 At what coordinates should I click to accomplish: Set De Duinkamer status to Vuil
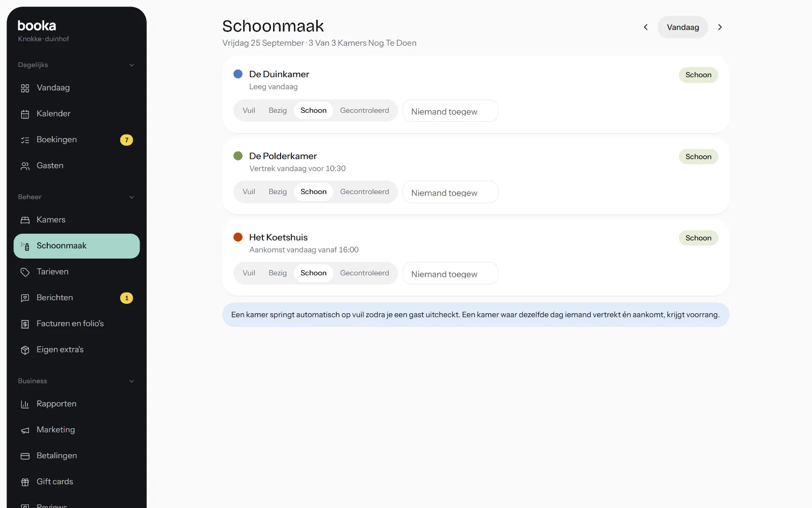pyautogui.click(x=249, y=110)
